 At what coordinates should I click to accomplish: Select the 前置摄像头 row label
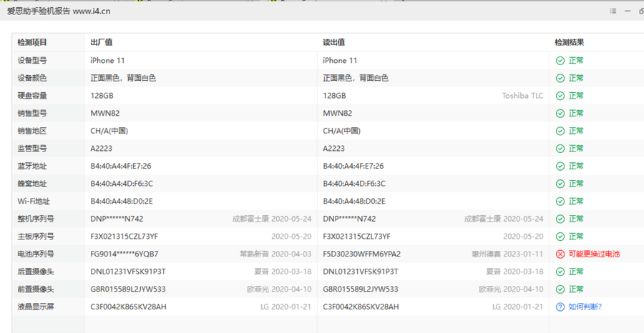(x=36, y=289)
